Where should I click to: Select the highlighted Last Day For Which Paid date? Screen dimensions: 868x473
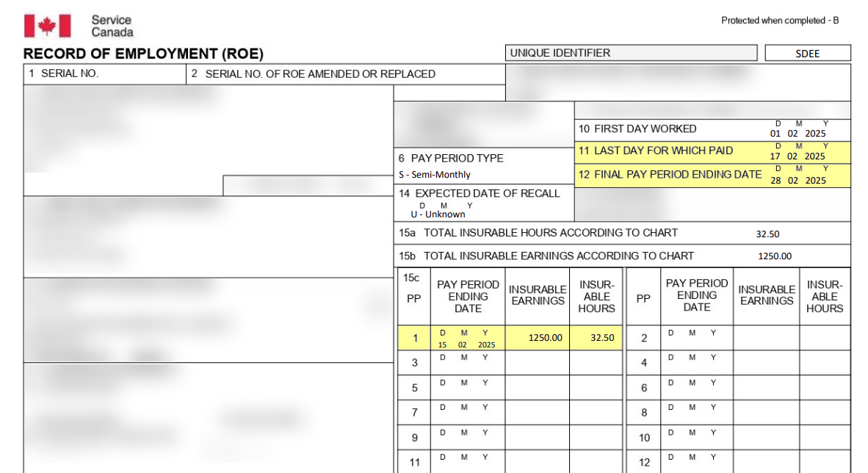point(798,156)
